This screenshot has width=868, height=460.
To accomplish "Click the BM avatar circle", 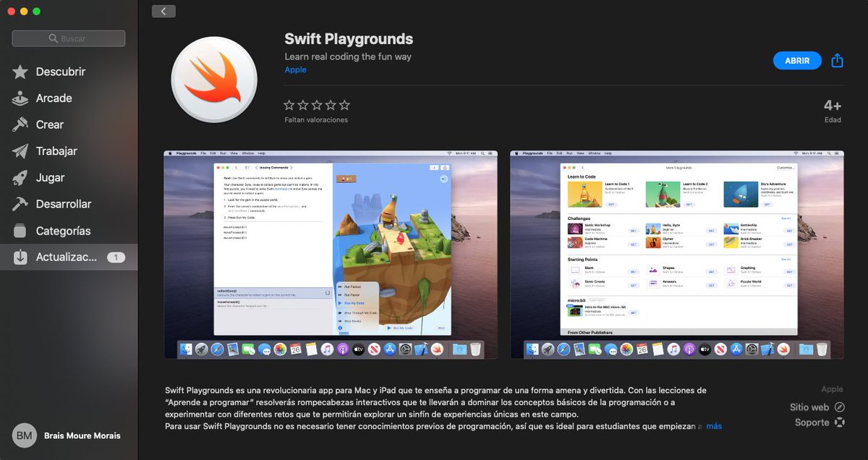I will (25, 435).
